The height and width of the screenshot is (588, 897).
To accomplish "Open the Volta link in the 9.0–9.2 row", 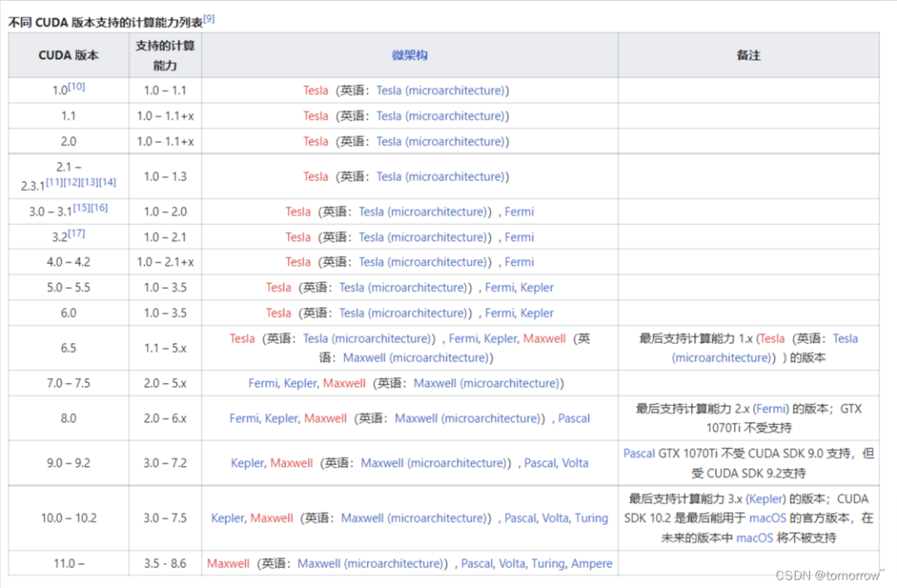I will click(575, 463).
